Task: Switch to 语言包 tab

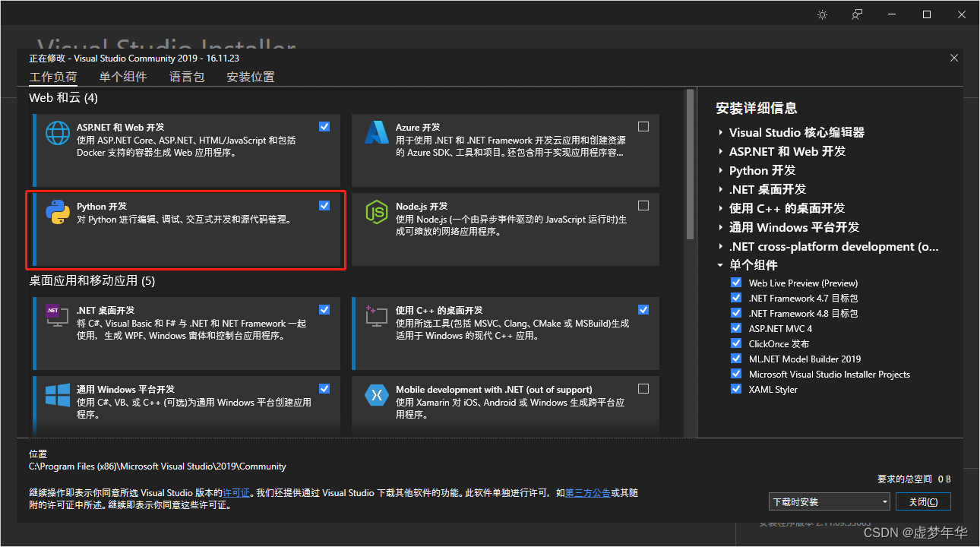Action: (x=187, y=77)
